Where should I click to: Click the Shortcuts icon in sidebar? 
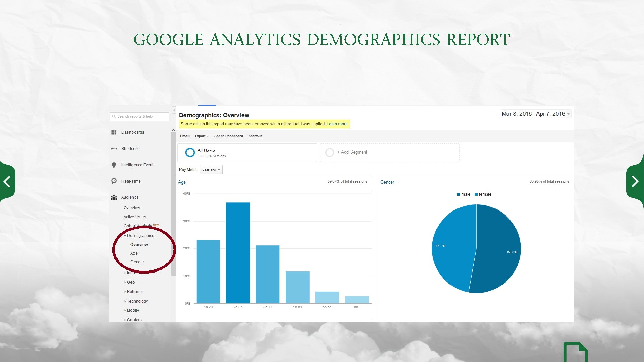click(114, 149)
